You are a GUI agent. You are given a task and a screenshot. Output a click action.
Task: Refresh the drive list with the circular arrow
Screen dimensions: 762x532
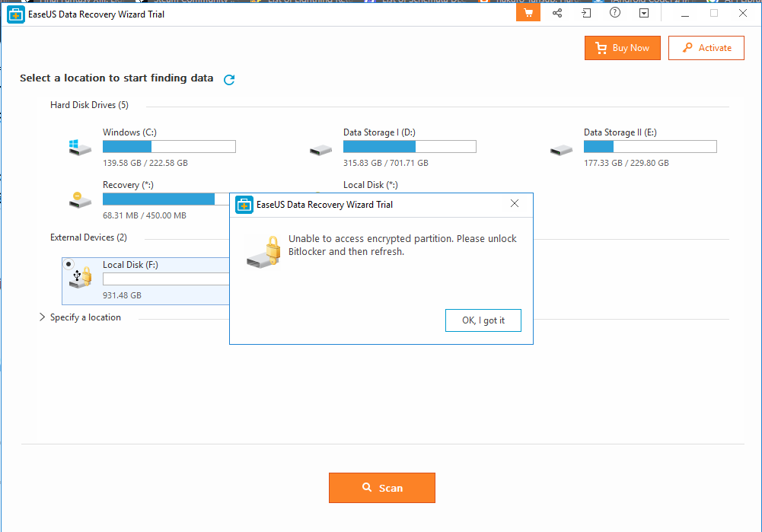pyautogui.click(x=229, y=79)
